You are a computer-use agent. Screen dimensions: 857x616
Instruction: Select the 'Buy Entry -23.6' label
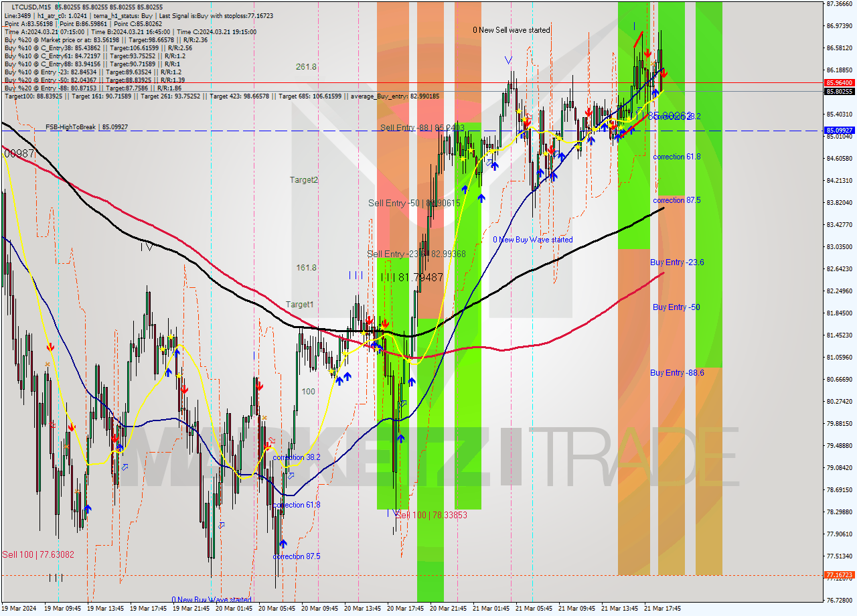pyautogui.click(x=677, y=262)
